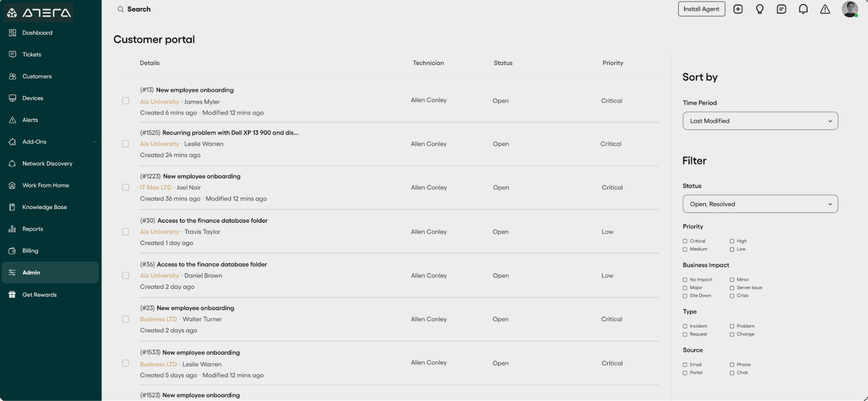868x401 pixels.
Task: Open the quick-create plus icon
Action: coord(738,9)
